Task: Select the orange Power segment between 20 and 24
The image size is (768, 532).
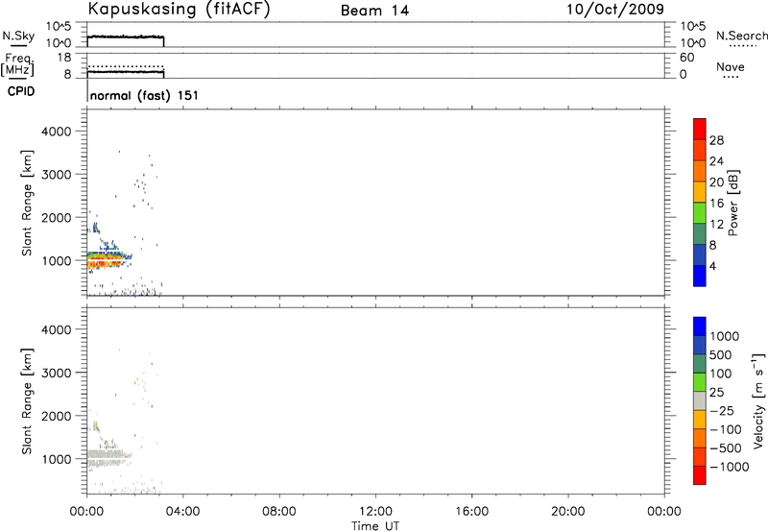Action: click(700, 171)
